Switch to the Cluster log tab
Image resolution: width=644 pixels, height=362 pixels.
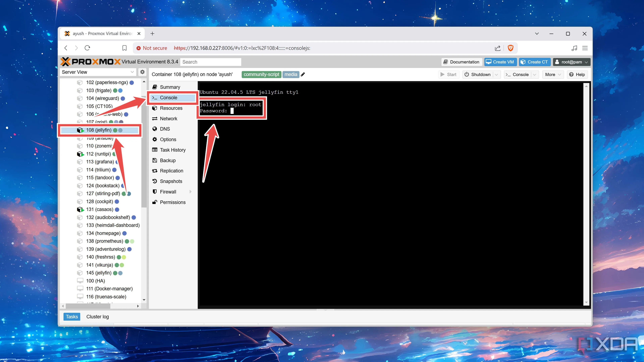pyautogui.click(x=97, y=317)
